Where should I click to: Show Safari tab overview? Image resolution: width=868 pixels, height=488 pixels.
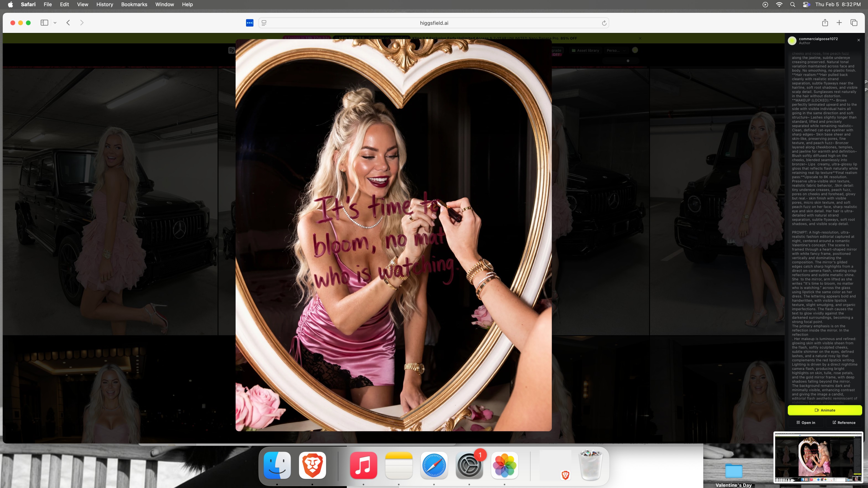click(854, 23)
